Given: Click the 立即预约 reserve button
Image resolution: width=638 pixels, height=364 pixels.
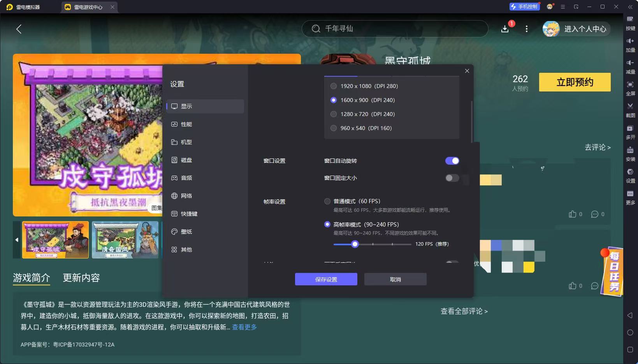Looking at the screenshot, I should [x=575, y=82].
